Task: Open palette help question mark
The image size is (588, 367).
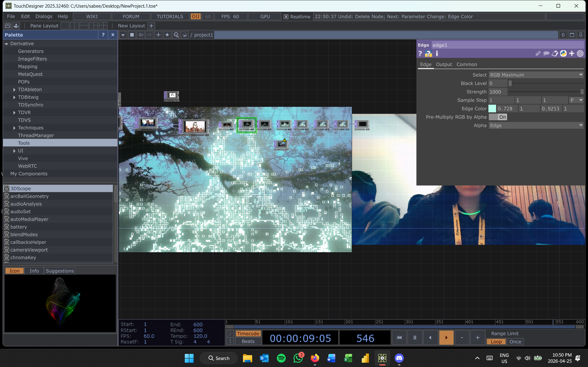Action: (x=103, y=35)
